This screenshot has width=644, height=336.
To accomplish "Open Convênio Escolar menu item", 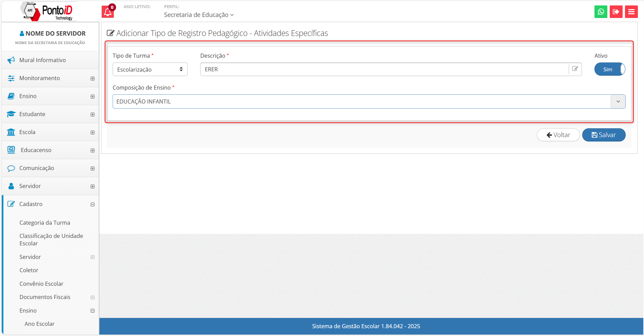I will click(41, 284).
